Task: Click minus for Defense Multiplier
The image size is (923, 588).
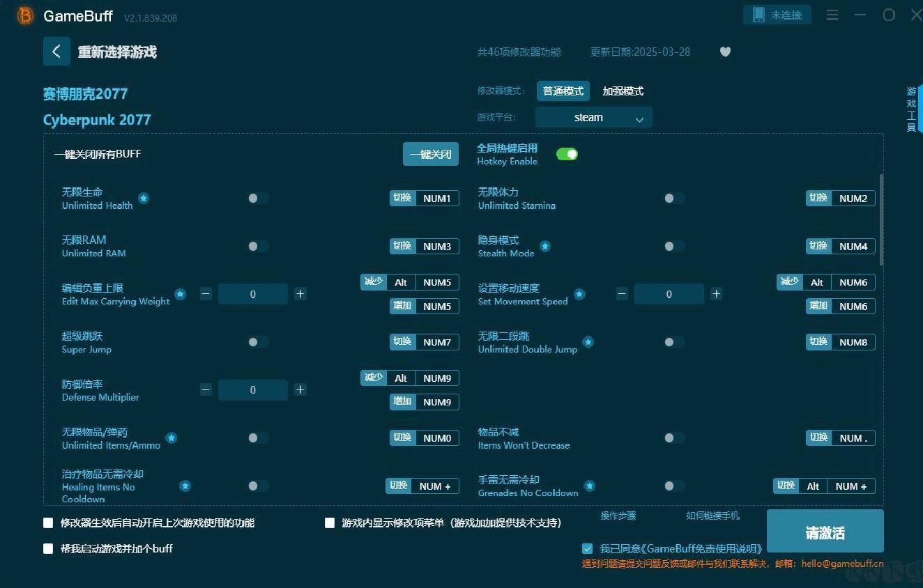Action: pyautogui.click(x=206, y=389)
